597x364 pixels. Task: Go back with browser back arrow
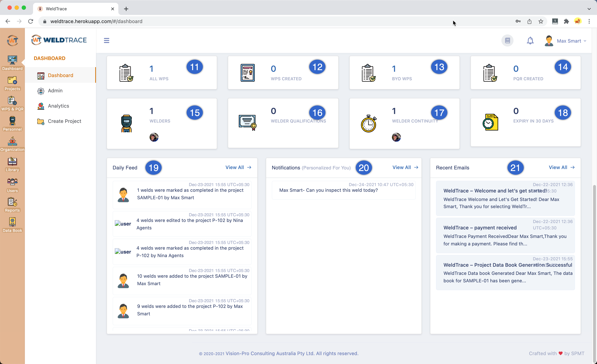click(8, 21)
